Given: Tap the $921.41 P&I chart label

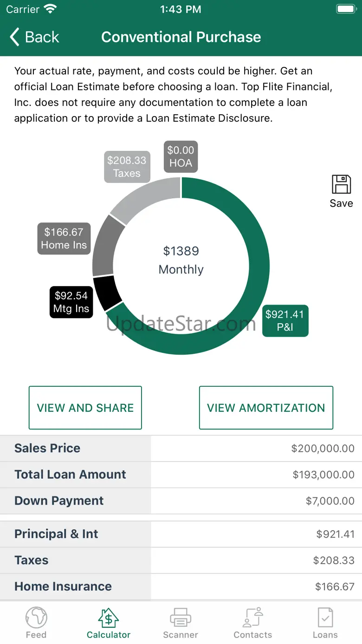Looking at the screenshot, I should tap(285, 320).
